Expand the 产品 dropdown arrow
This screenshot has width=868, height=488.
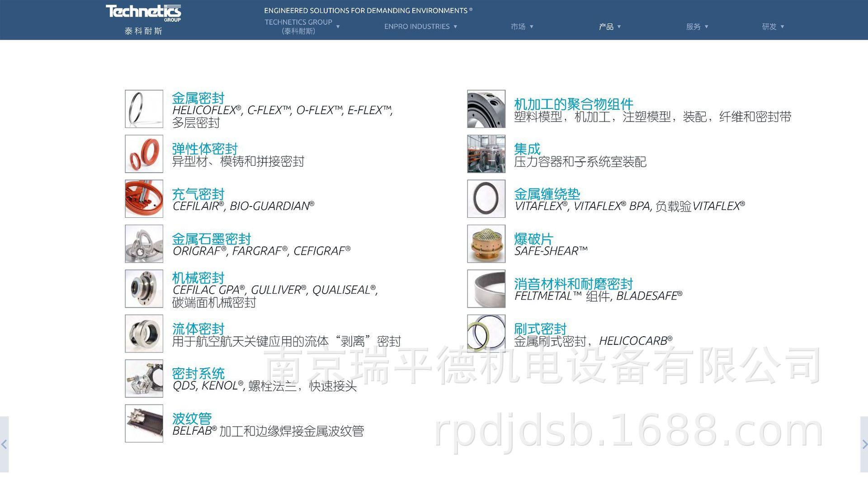point(619,27)
